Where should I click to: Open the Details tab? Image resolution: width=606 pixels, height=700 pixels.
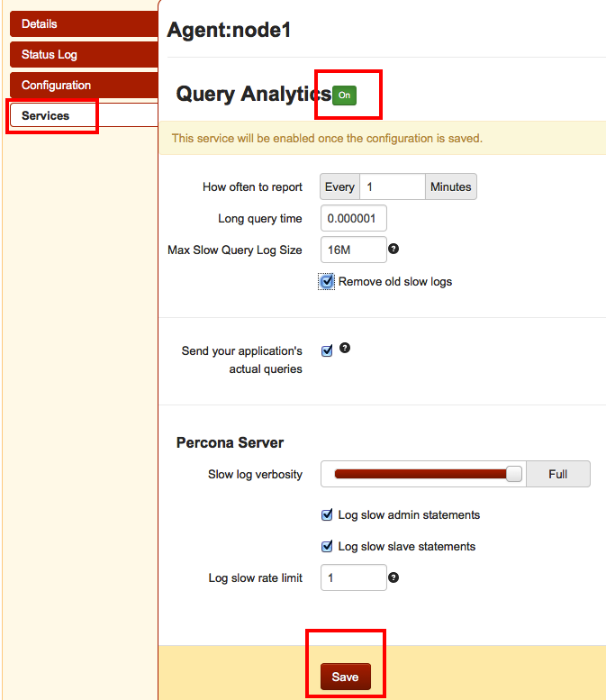click(81, 24)
